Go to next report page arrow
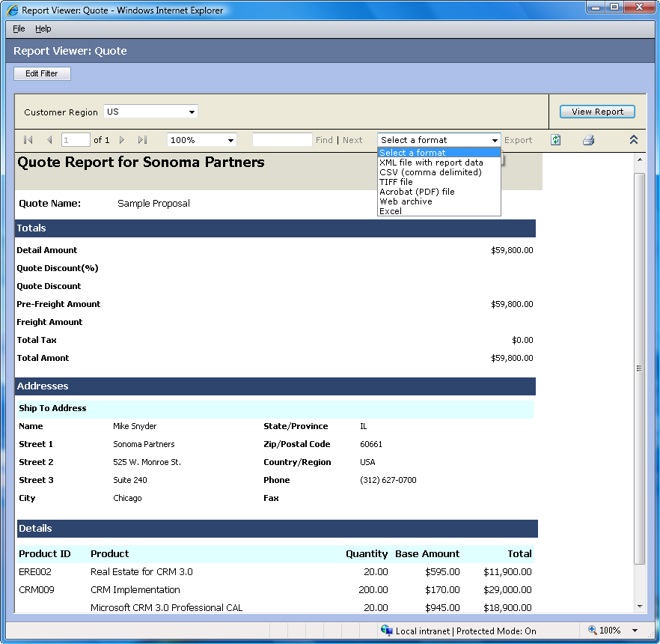 [x=122, y=140]
